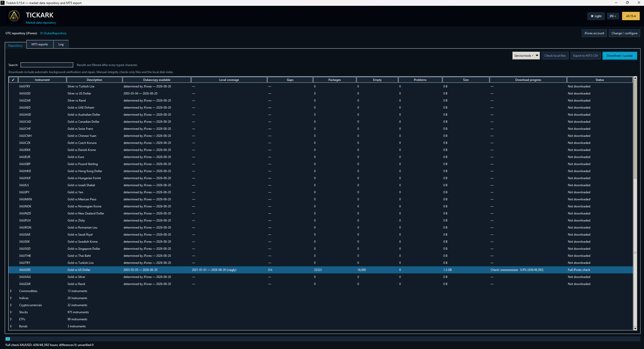This screenshot has width=644, height=349.
Task: Select the XAUPLN row
Action: 321,220
